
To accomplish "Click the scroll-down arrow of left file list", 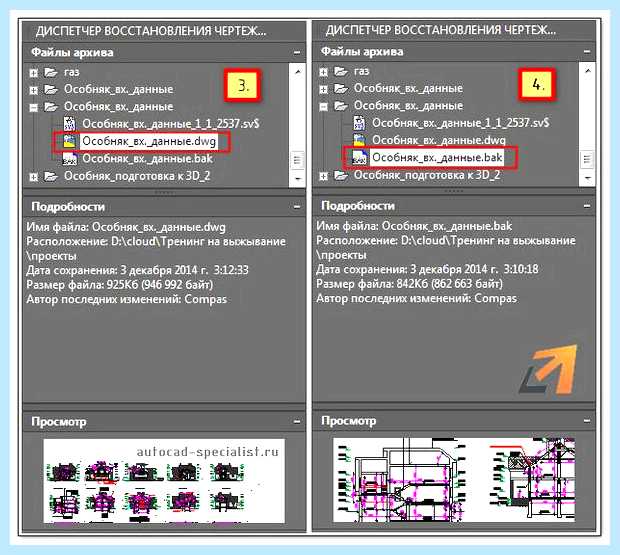I will point(298,179).
